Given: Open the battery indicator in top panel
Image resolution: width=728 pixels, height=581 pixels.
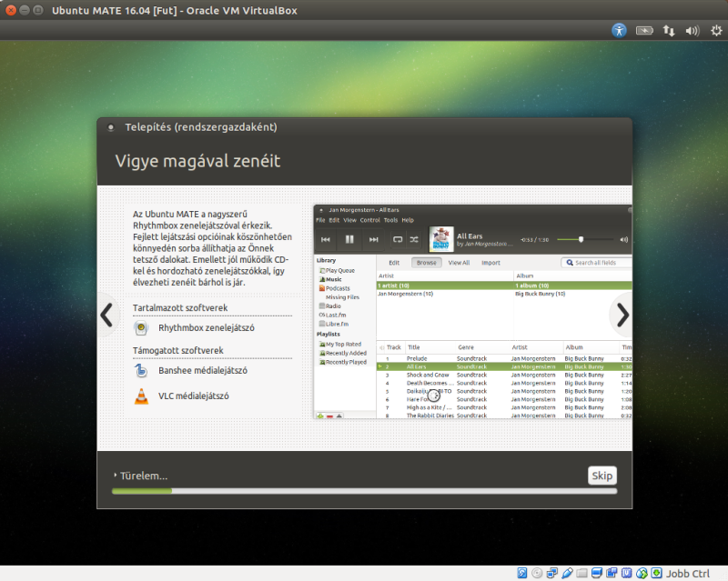Looking at the screenshot, I should coord(644,31).
